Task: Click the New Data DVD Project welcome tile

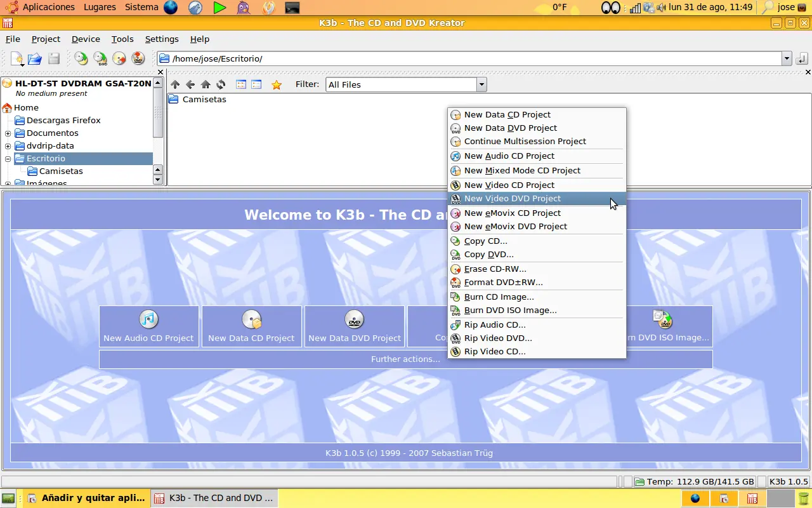Action: 355,326
